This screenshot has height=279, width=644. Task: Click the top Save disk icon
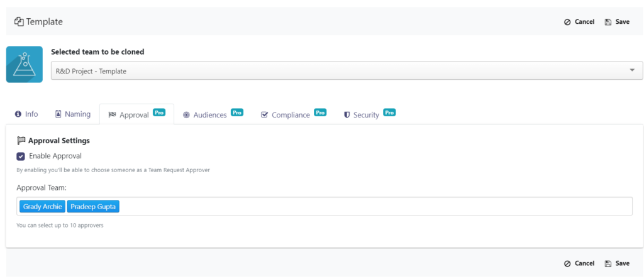(608, 22)
